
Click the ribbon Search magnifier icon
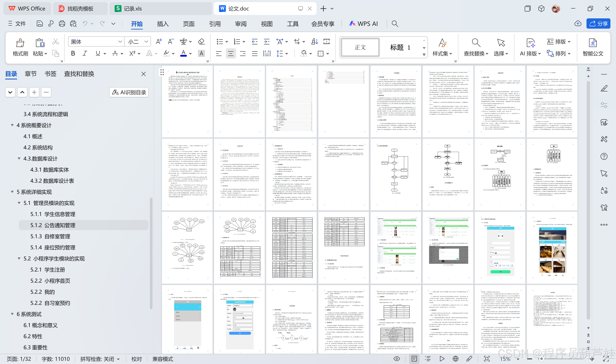pyautogui.click(x=395, y=23)
